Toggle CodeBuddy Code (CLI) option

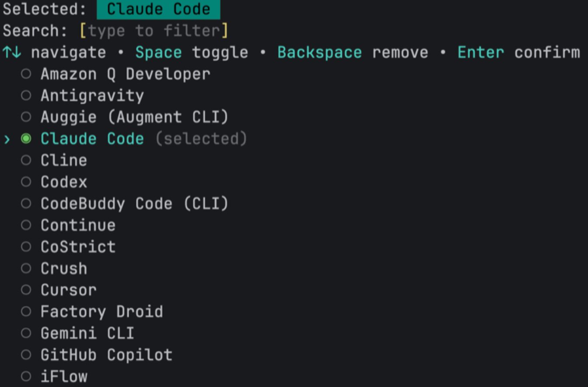[x=26, y=204]
